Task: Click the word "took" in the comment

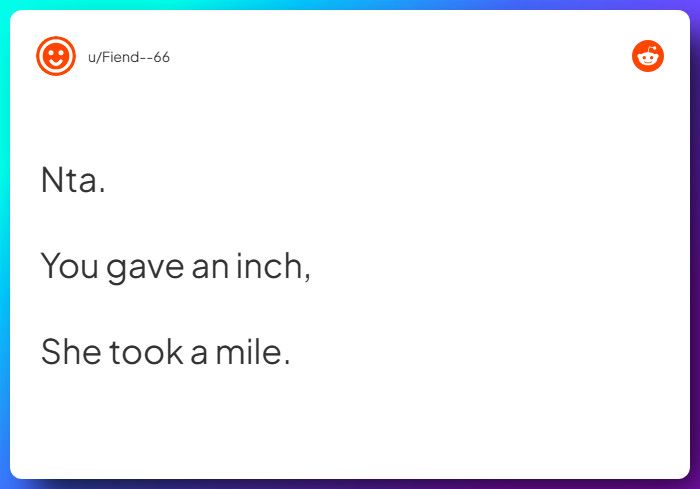Action: 145,352
